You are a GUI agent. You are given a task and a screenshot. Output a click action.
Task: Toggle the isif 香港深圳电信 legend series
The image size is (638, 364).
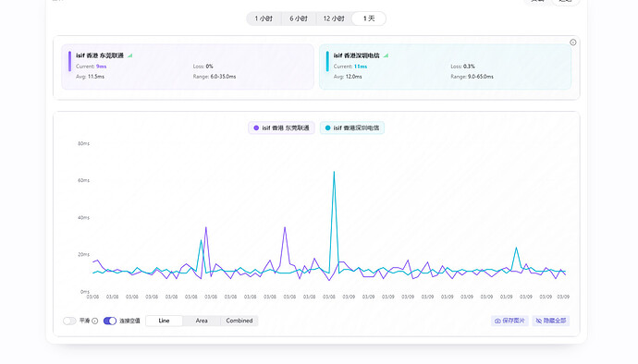(x=352, y=127)
